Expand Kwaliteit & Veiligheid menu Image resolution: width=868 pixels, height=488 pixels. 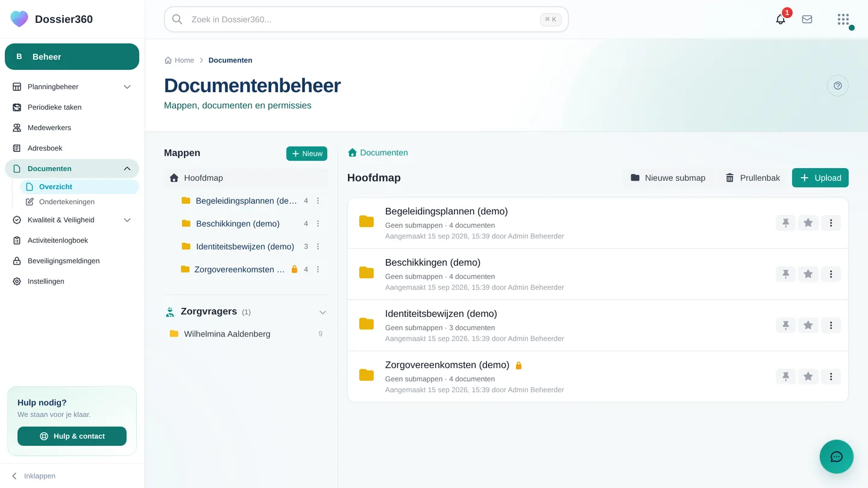[x=127, y=220]
